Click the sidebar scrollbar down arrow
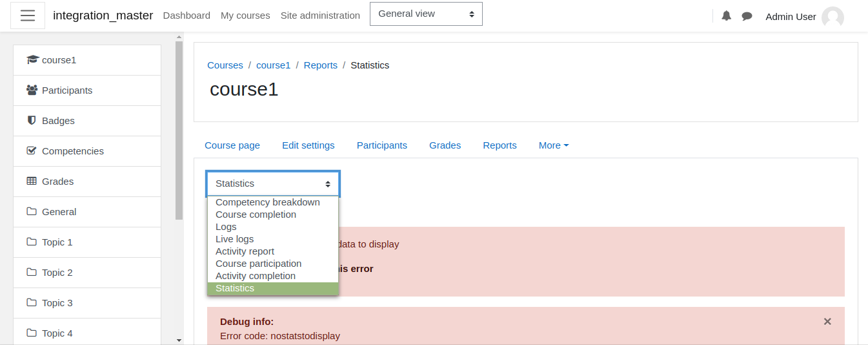868x345 pixels. [179, 340]
